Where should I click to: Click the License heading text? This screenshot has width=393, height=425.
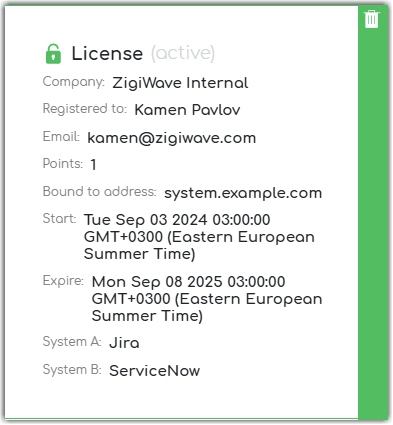[x=107, y=53]
